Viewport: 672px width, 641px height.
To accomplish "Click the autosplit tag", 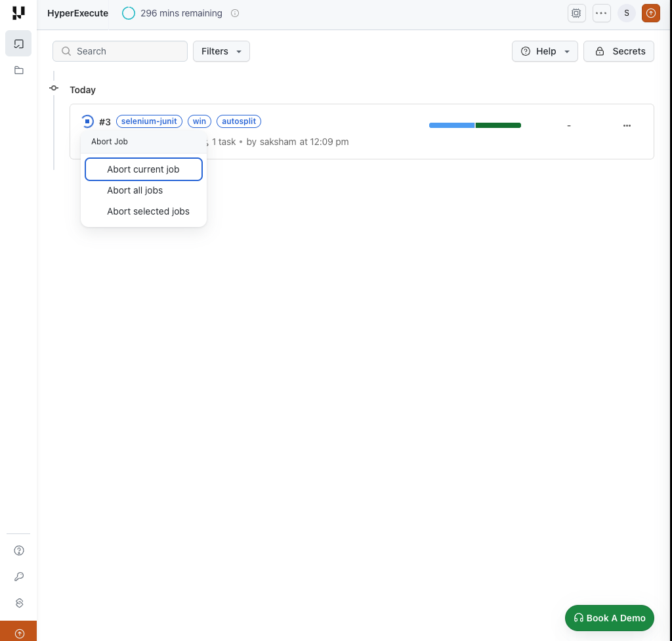I will click(x=239, y=121).
